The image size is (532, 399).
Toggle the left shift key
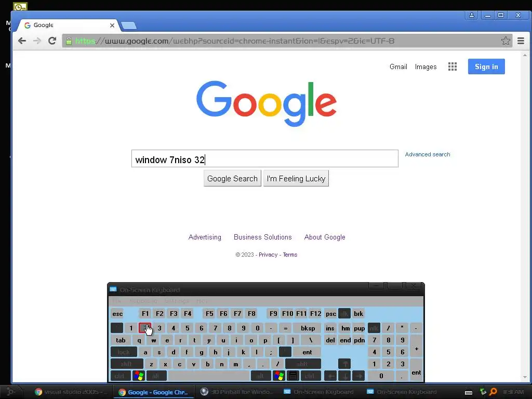(x=127, y=364)
